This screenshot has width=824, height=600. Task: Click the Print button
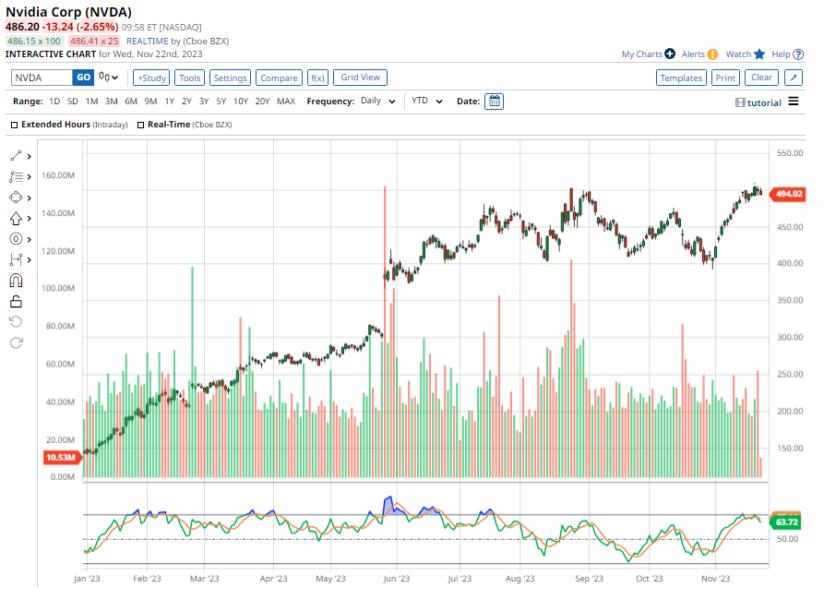click(x=725, y=78)
